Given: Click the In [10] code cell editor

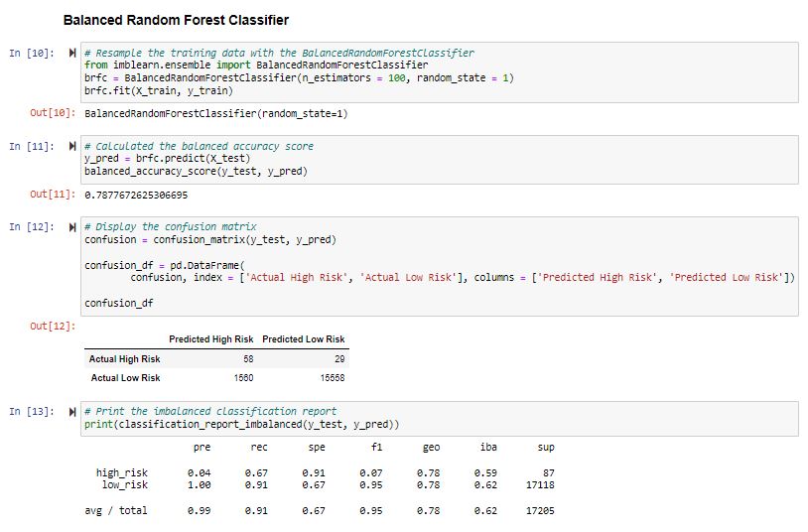Looking at the screenshot, I should point(440,72).
